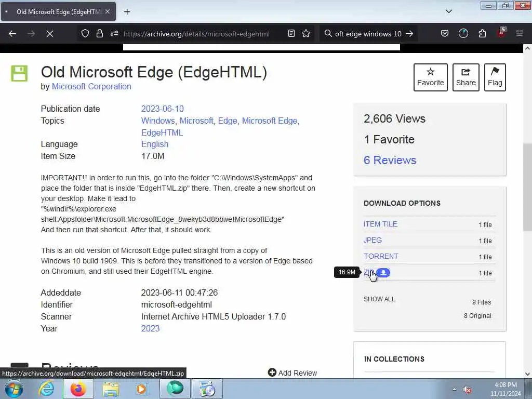
Task: Click the Add Review plus icon
Action: coord(272,373)
